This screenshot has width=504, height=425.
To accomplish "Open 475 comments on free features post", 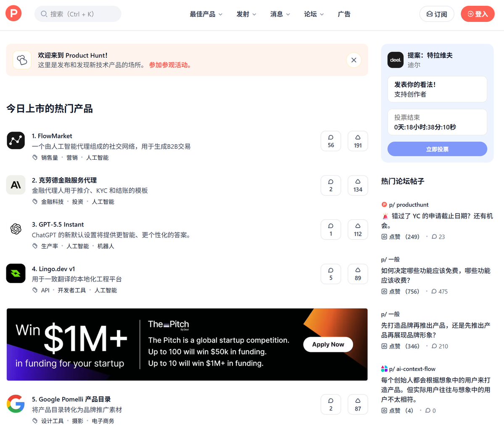I will (439, 291).
